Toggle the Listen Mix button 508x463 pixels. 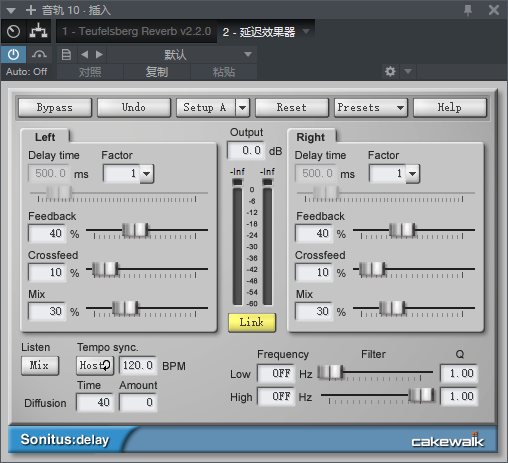point(40,366)
